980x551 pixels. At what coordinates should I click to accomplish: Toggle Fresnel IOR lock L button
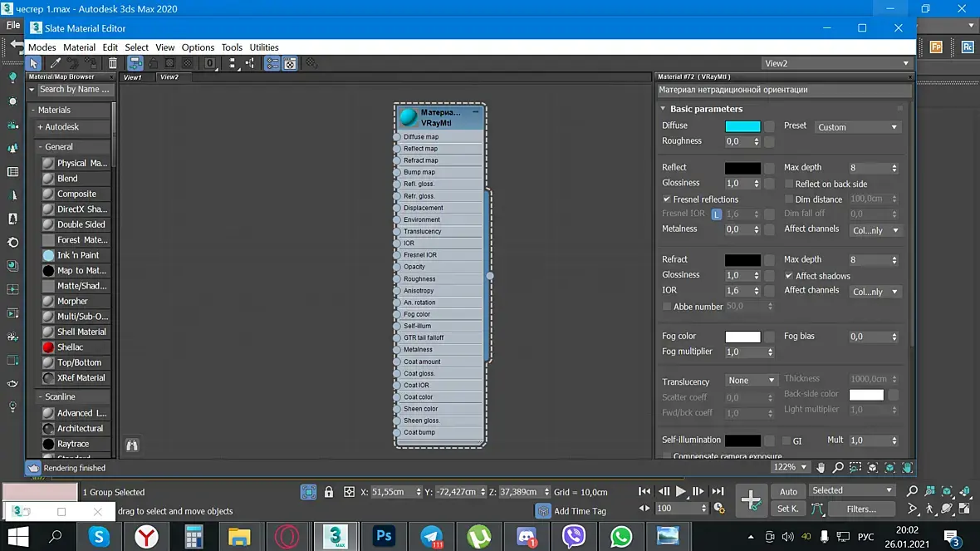(716, 214)
